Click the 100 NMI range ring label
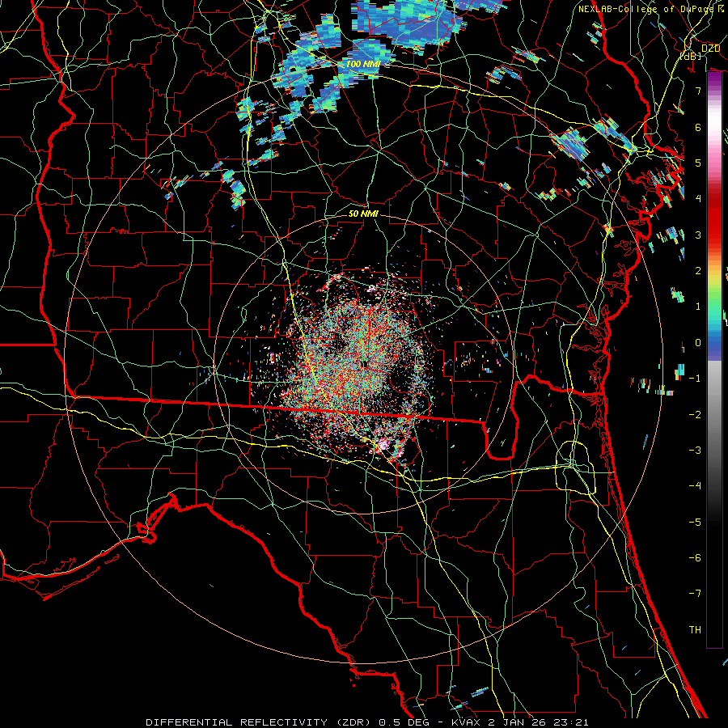Image resolution: width=728 pixels, height=728 pixels. click(362, 64)
